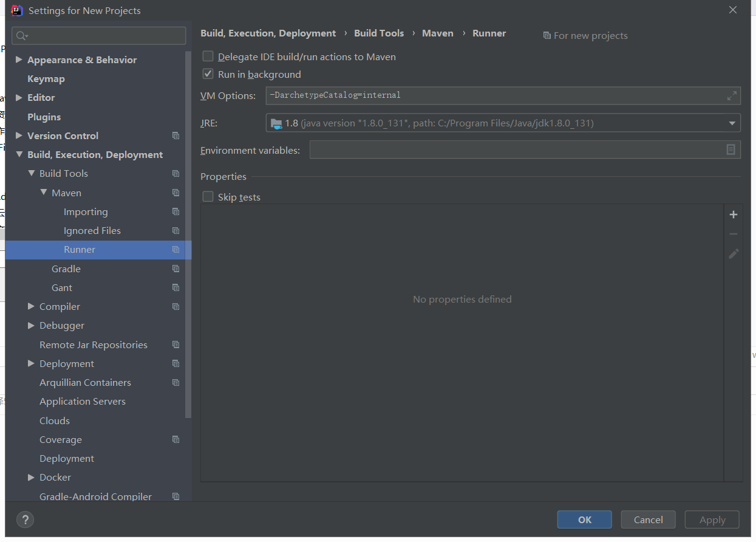Toggle the Run in background checkbox
756x542 pixels.
click(x=208, y=74)
